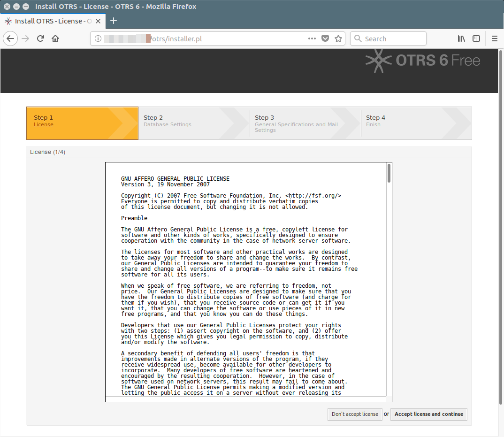Click the Pocket save icon
Screen dimensions: 504x437
(325, 38)
